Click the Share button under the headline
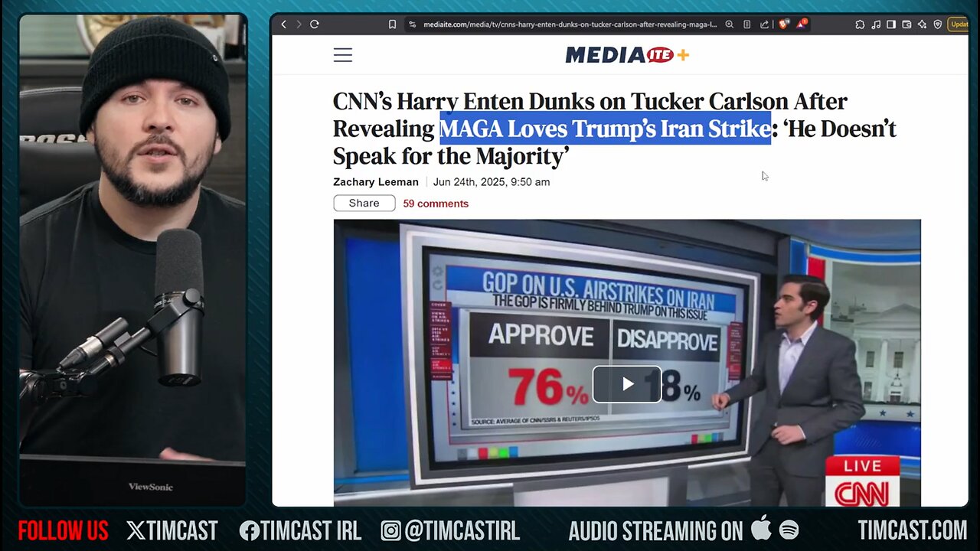Viewport: 980px width, 551px height. pyautogui.click(x=364, y=203)
